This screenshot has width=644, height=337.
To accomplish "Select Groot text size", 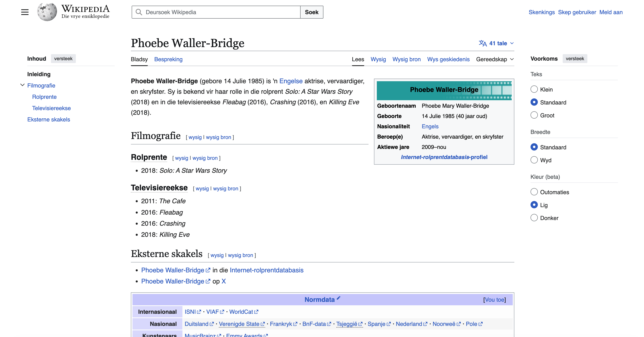I will (534, 115).
